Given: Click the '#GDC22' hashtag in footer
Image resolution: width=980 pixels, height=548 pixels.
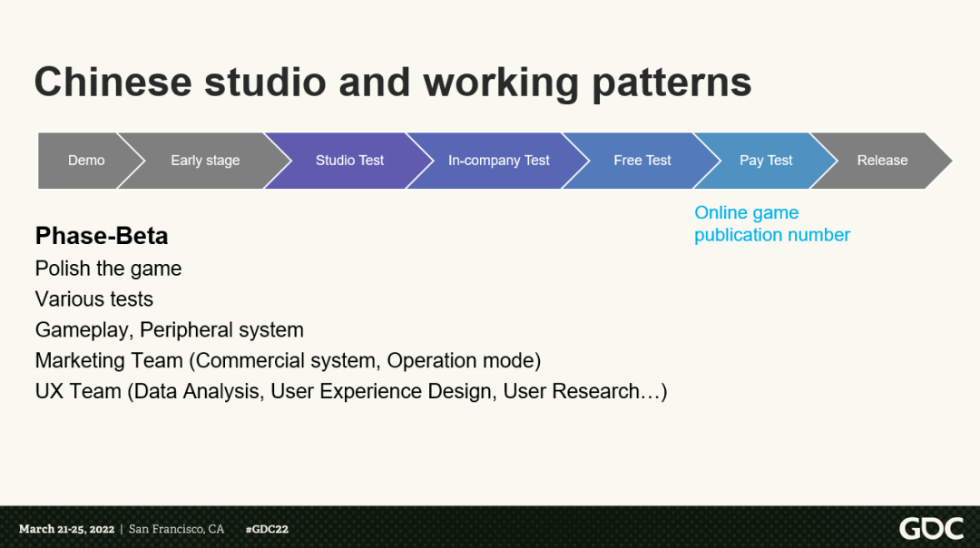Looking at the screenshot, I should coord(267,529).
